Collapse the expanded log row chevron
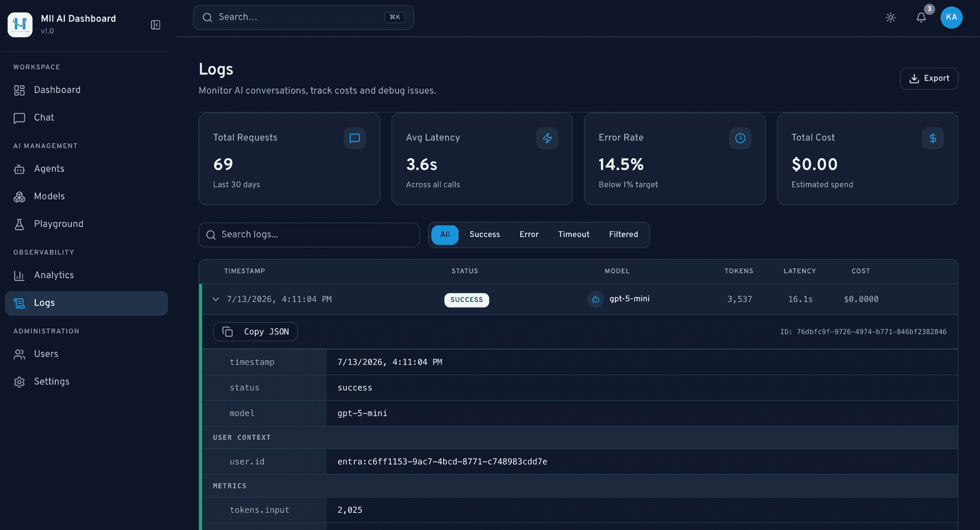The width and height of the screenshot is (980, 530). pos(216,299)
